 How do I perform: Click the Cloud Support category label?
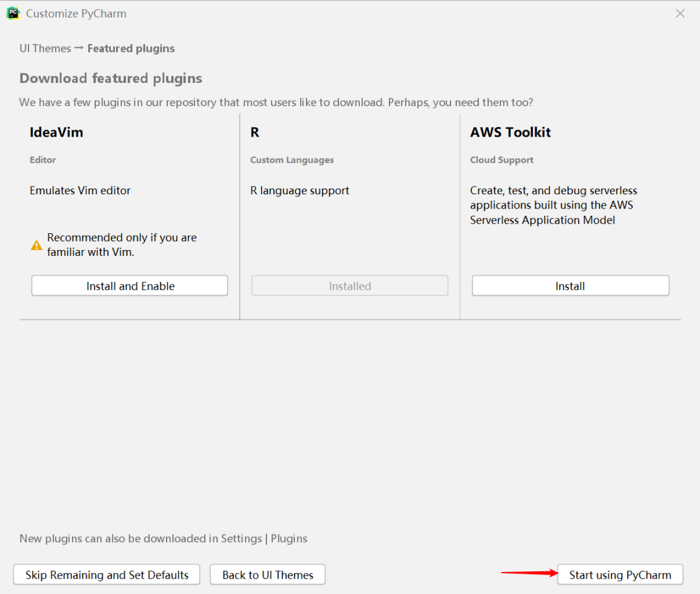pyautogui.click(x=502, y=160)
